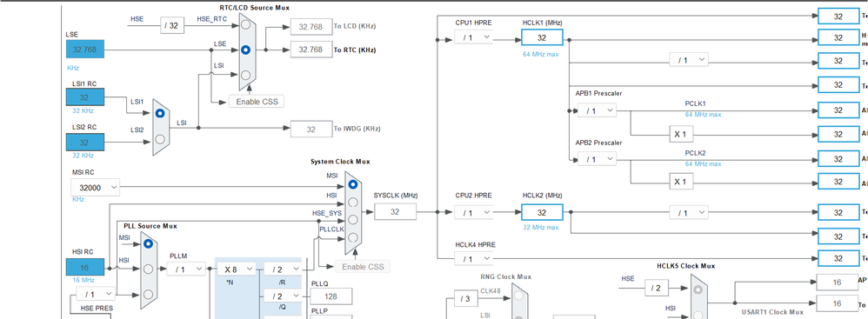Click the HSE /32 divider box
The height and width of the screenshot is (319, 868).
tap(172, 25)
